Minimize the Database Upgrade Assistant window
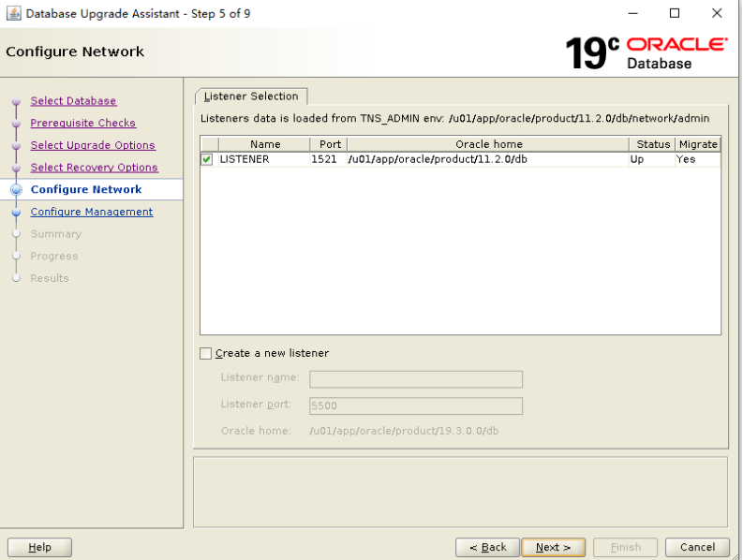 click(632, 13)
